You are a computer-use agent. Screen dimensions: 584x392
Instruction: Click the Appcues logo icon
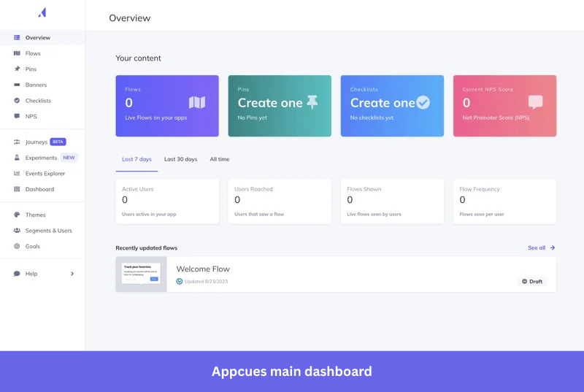click(x=42, y=12)
